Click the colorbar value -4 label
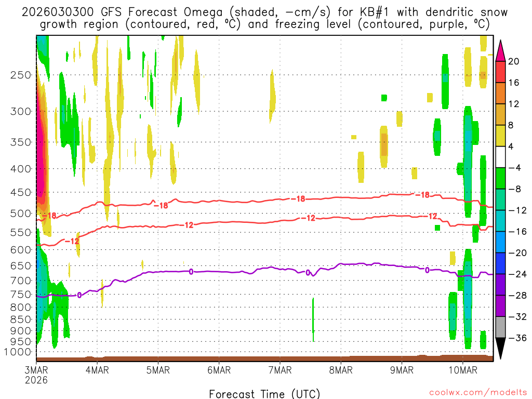The image size is (532, 399). tap(515, 168)
